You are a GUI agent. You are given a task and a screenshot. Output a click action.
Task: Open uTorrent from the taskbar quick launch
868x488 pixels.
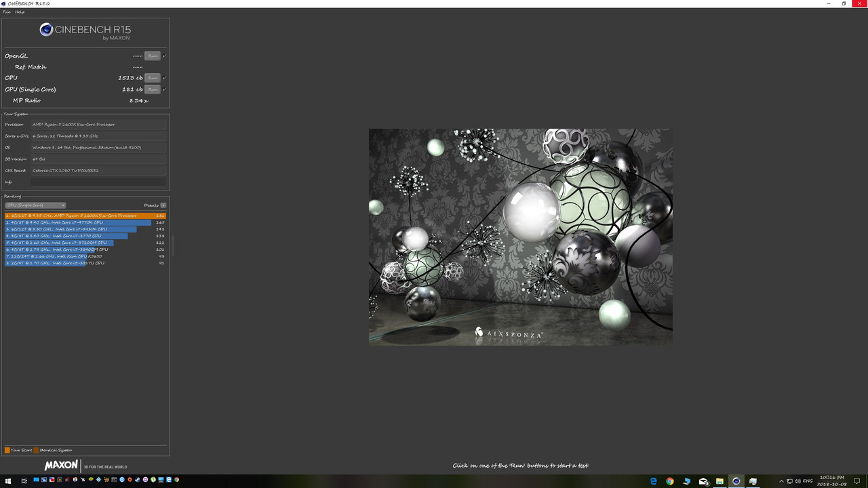pos(153,480)
